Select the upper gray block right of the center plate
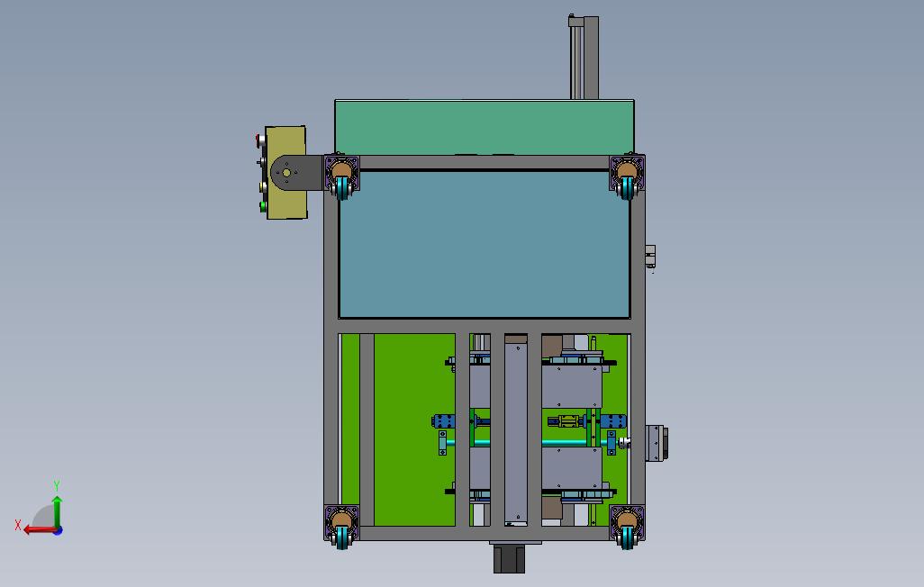Viewport: 924px width, 587px height. 572,386
